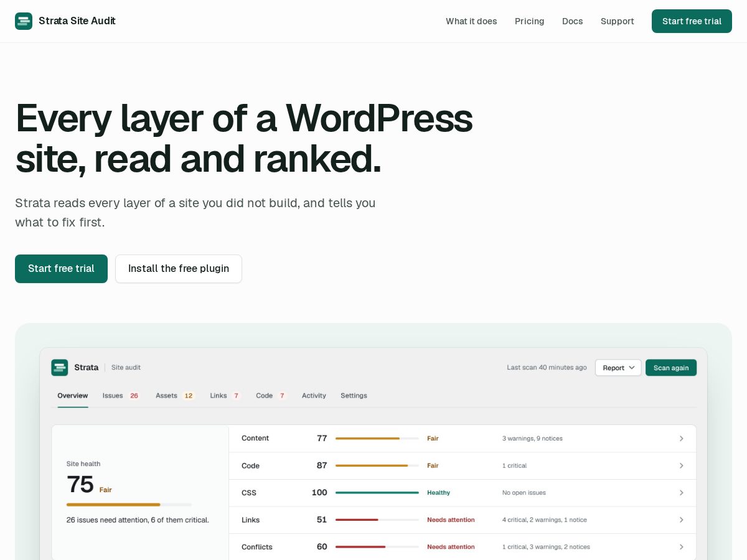
Task: Click Install the free plugin button
Action: [179, 269]
